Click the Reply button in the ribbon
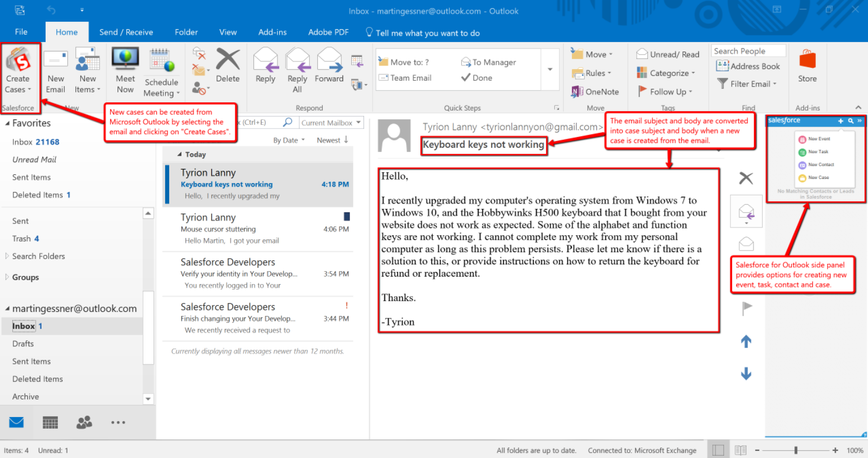Viewport: 868px width, 458px height. coord(265,66)
